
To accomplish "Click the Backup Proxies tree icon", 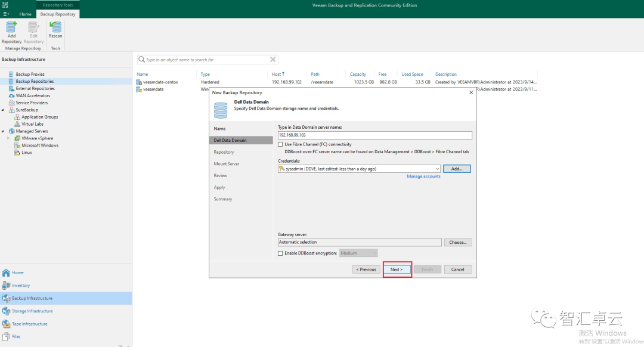I will tap(11, 75).
